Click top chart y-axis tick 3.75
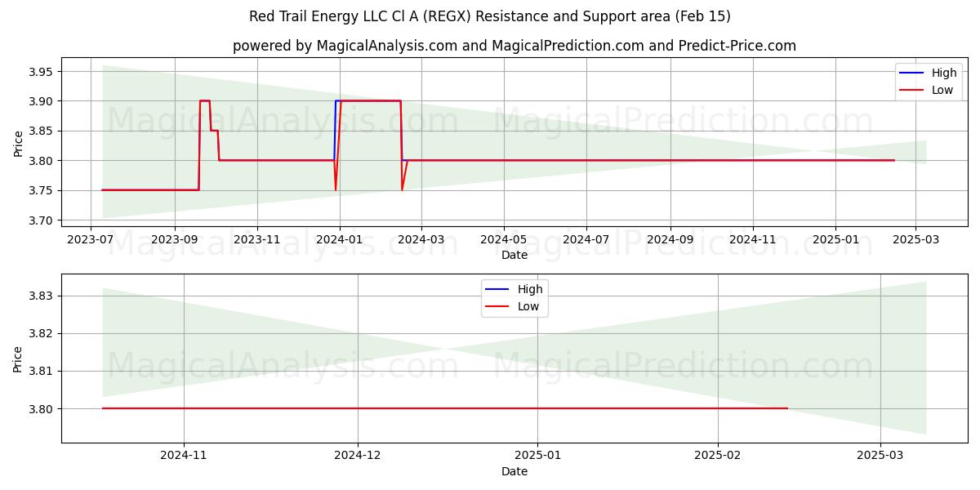Viewport: 980px width, 490px height. coord(42,190)
